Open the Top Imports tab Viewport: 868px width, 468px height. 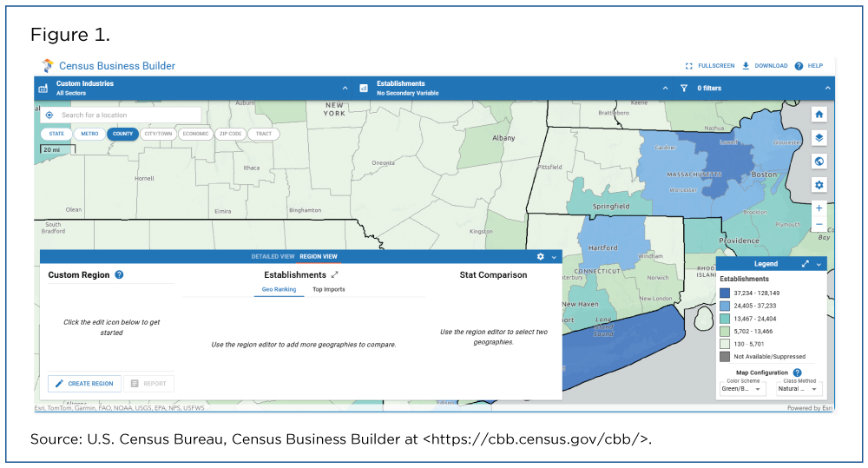pyautogui.click(x=329, y=290)
